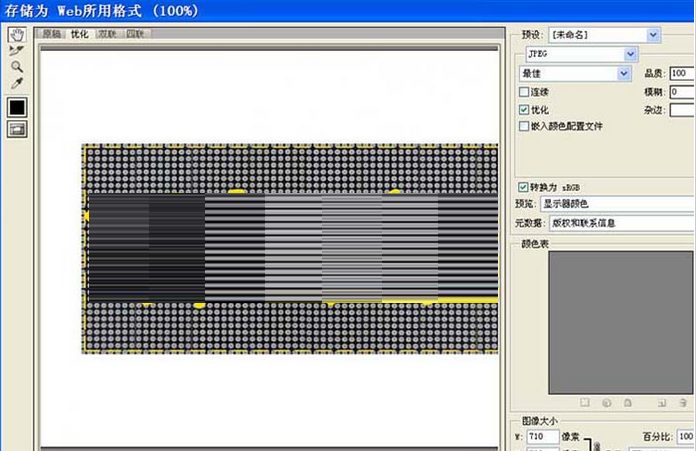Image resolution: width=696 pixels, height=451 pixels.
Task: Click the web-shift circle icon under color table
Action: coord(606,403)
